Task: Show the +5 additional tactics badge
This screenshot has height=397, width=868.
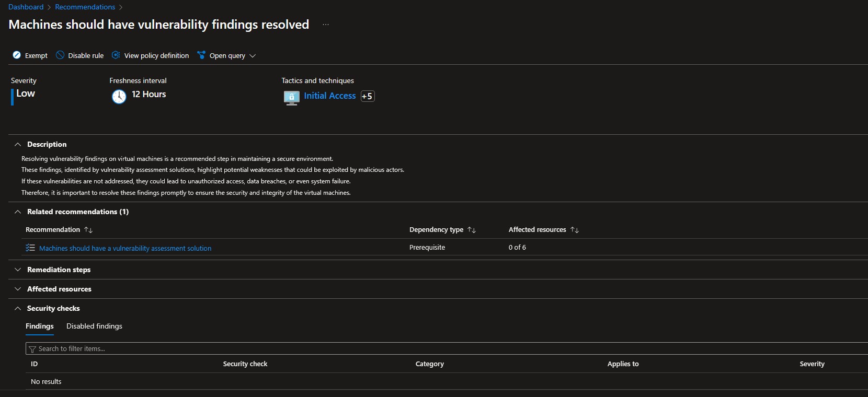Action: point(368,96)
